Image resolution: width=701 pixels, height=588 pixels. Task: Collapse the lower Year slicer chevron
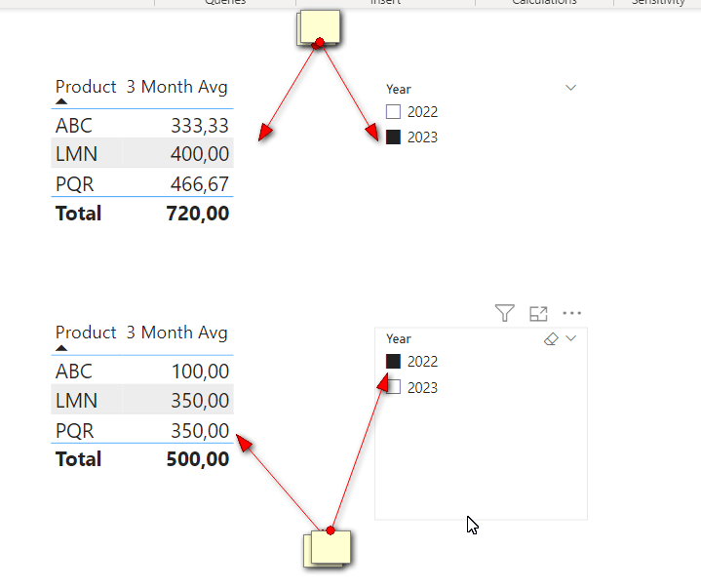(x=571, y=338)
